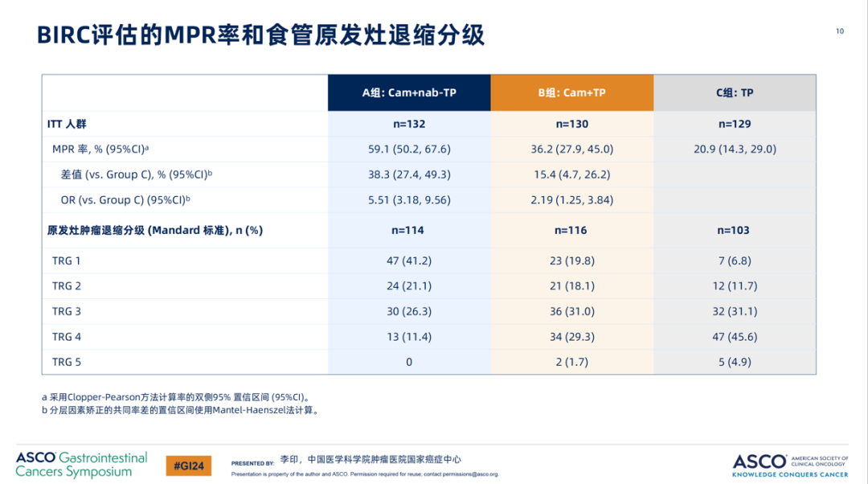The height and width of the screenshot is (484, 868).
Task: Select the C组: TP column header
Action: tap(735, 92)
